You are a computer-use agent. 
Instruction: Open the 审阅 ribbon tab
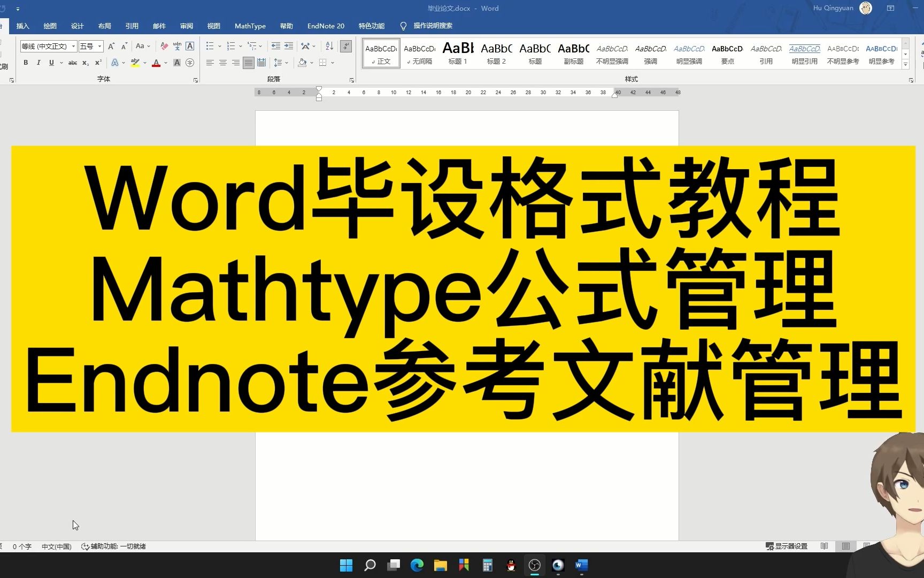(x=187, y=26)
